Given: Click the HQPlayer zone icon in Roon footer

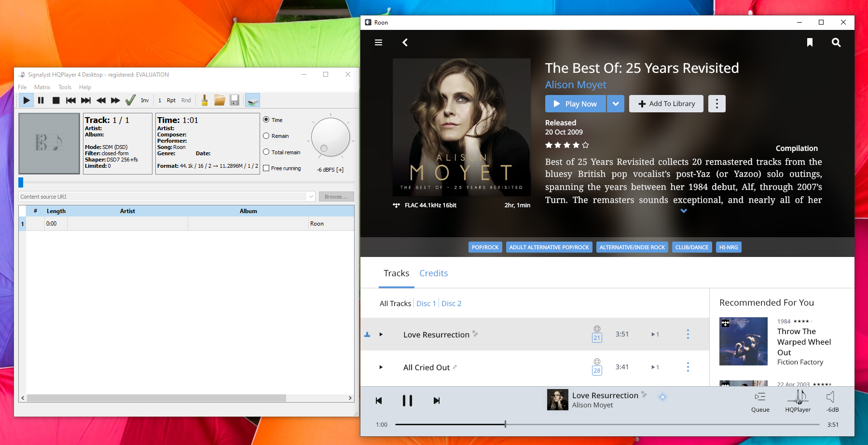Looking at the screenshot, I should pos(798,401).
